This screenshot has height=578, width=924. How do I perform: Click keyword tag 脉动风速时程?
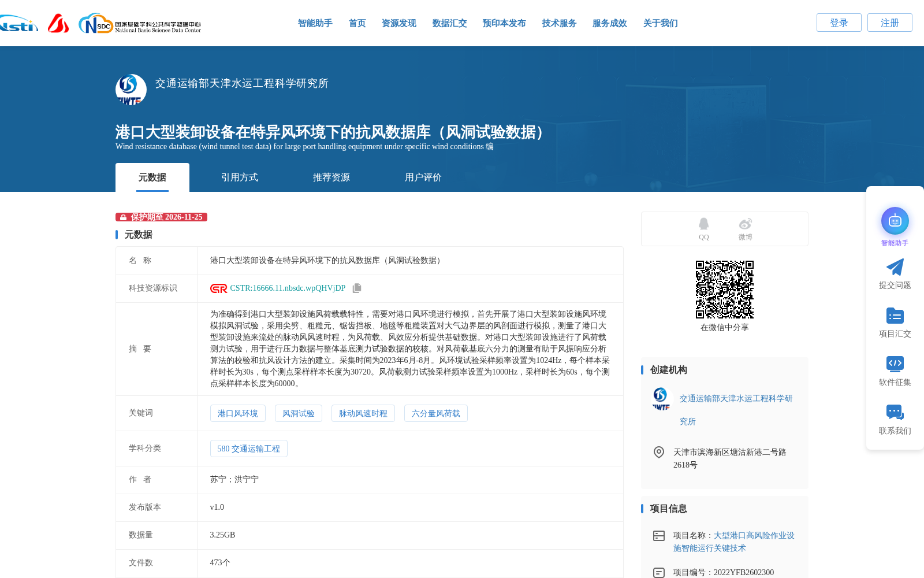click(x=363, y=413)
